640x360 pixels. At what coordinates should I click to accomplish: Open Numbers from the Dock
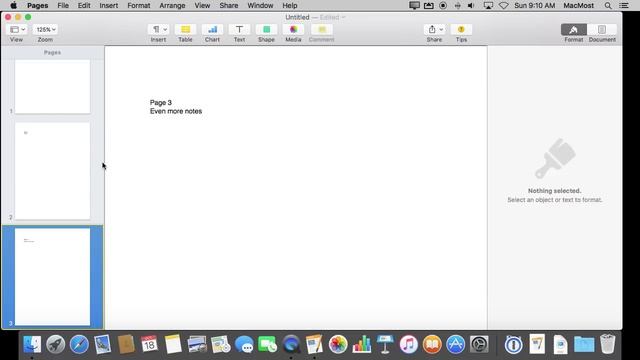[x=362, y=344]
